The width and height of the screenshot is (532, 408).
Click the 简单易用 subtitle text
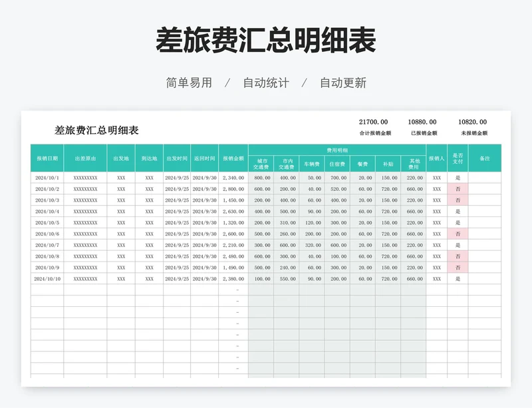click(x=189, y=83)
